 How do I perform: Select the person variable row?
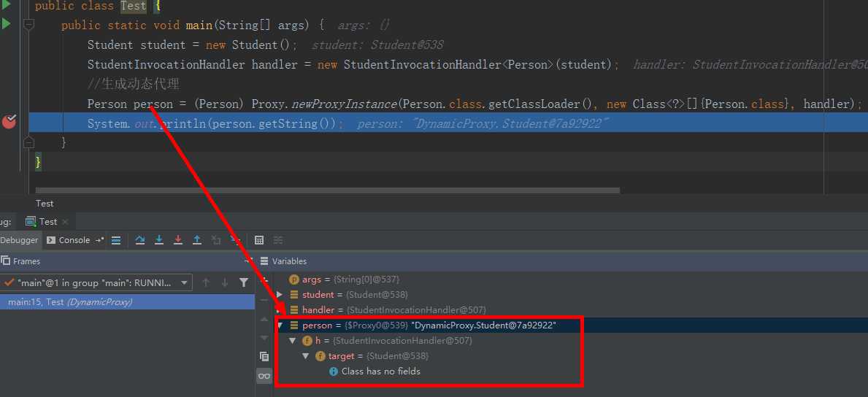point(570,325)
